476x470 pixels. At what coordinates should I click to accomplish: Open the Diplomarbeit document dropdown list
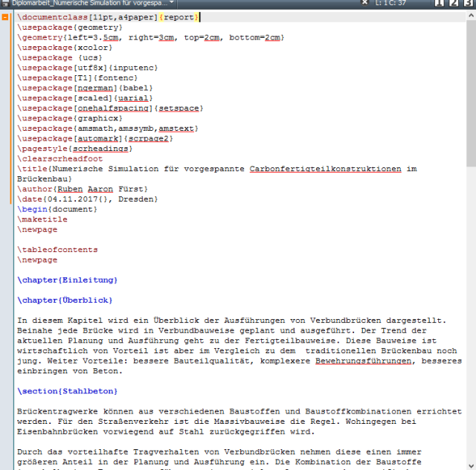(x=172, y=4)
